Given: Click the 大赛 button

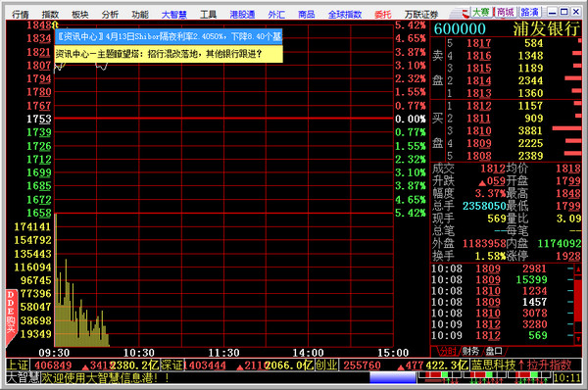Looking at the screenshot, I should coord(481,13).
